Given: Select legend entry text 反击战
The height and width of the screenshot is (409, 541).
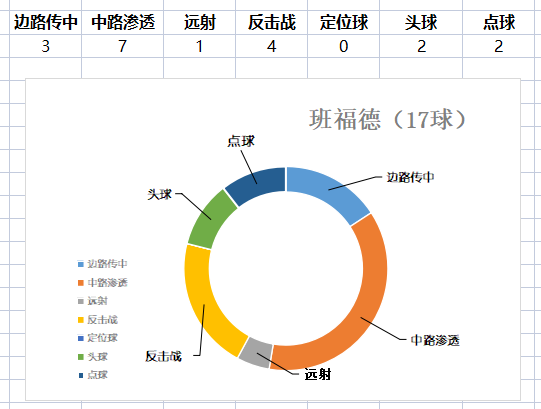Looking at the screenshot, I should coord(102,320).
